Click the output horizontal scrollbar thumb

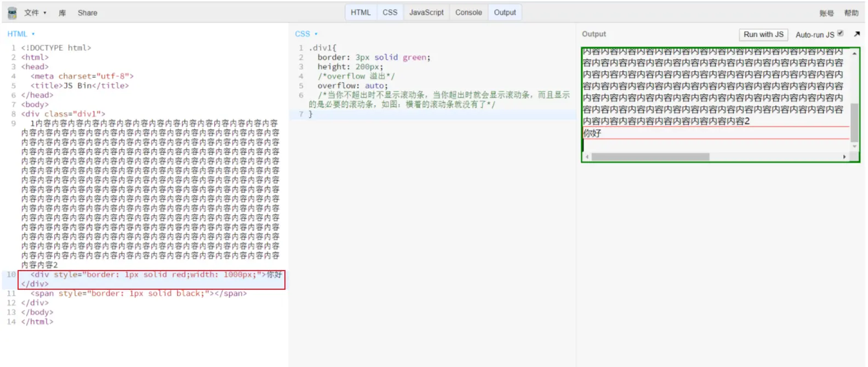[x=650, y=157]
